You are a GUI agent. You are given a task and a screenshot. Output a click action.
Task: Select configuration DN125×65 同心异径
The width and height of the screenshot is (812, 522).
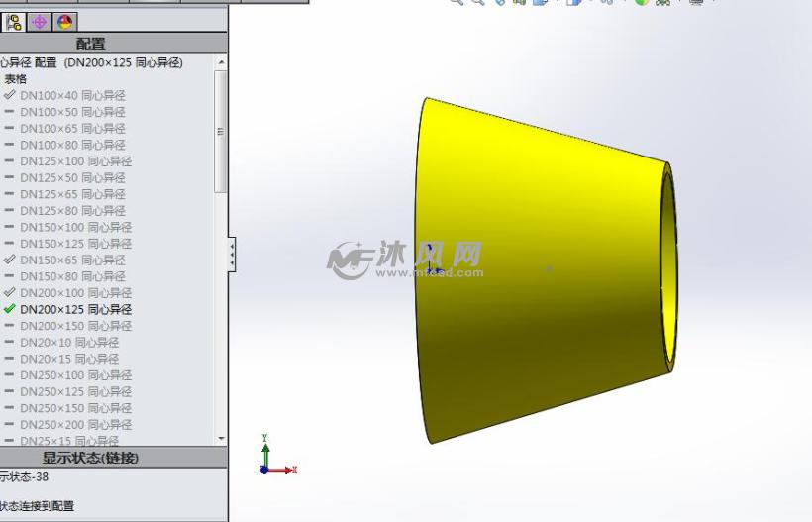(72, 194)
